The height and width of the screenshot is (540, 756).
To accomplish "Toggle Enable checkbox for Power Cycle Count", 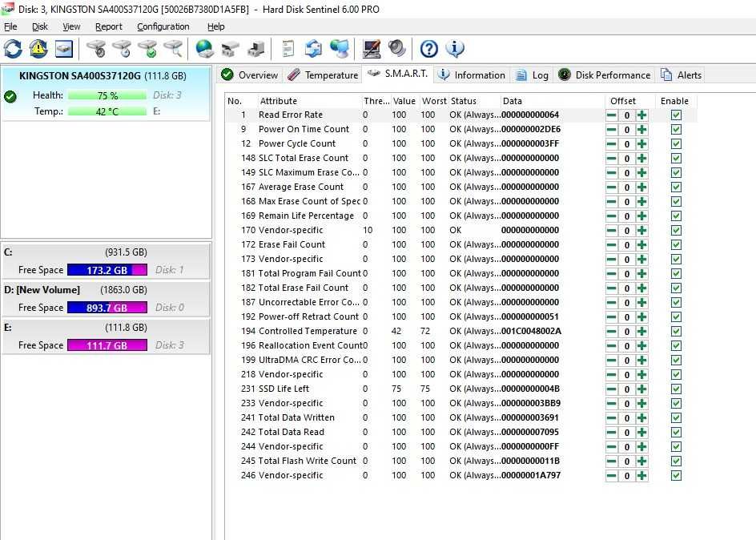I will pyautogui.click(x=676, y=144).
